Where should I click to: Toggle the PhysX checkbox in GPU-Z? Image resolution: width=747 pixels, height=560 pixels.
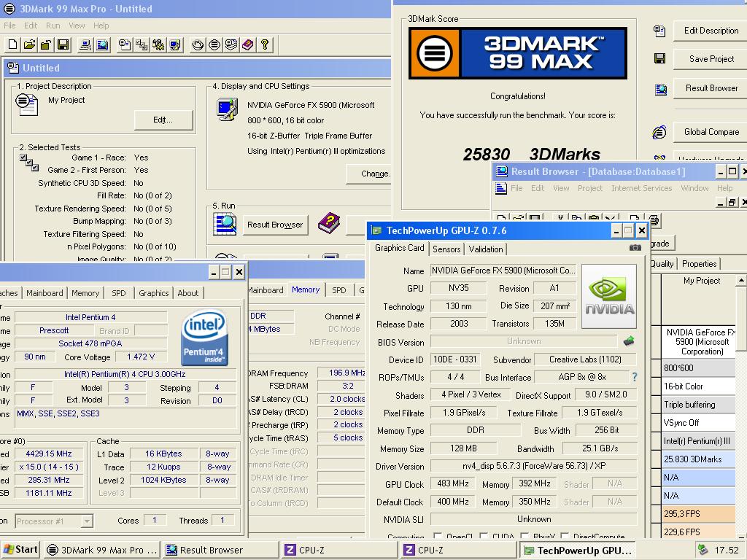525,536
